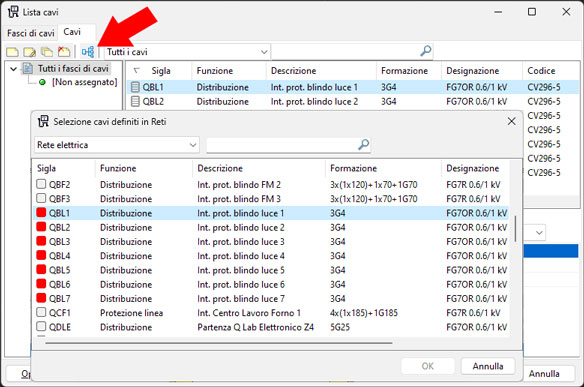Click the Lista cavi window title icon
The width and height of the screenshot is (584, 387).
(13, 12)
